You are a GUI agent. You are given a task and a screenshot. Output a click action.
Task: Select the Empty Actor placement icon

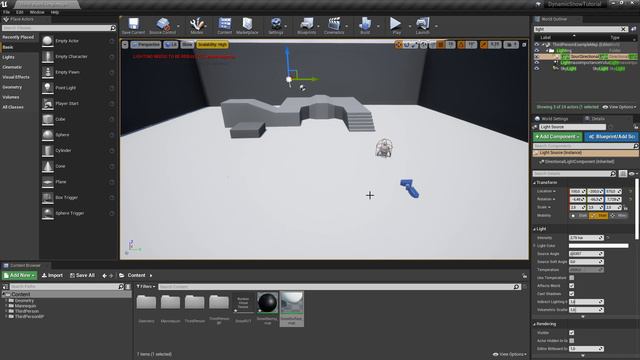pos(48,41)
